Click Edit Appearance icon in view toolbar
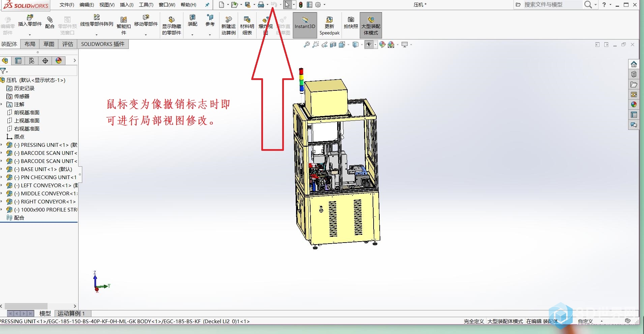 coord(382,45)
